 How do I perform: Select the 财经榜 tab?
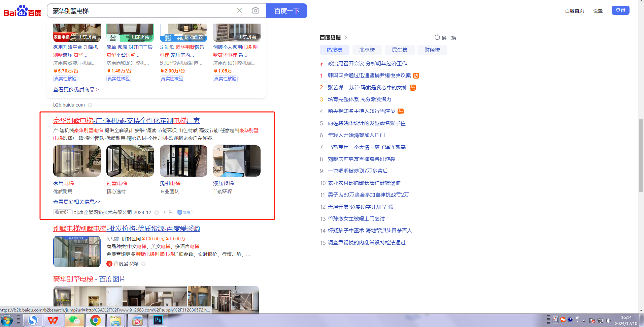click(432, 50)
